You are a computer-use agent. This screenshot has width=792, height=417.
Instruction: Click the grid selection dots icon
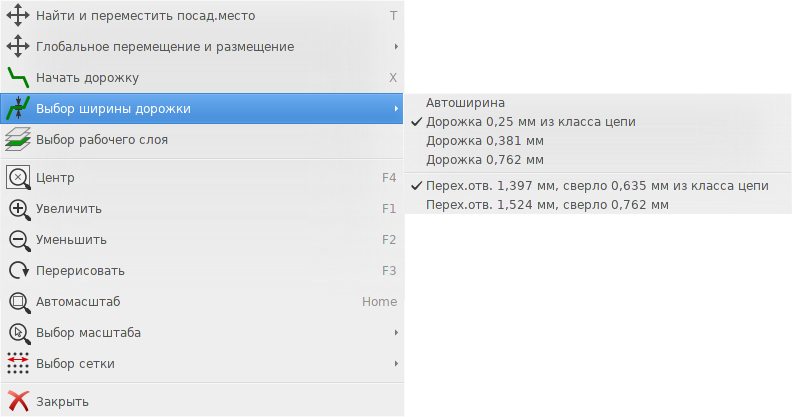click(18, 363)
